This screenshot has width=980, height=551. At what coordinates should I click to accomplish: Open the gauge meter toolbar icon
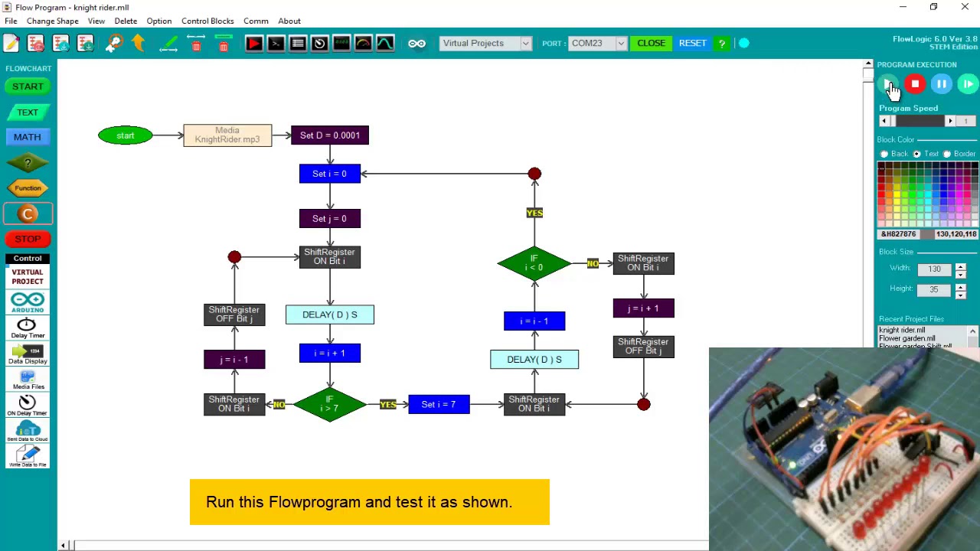363,44
